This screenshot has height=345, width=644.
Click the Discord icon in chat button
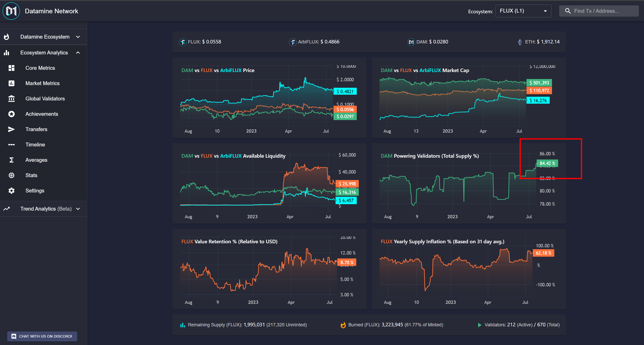[14, 336]
